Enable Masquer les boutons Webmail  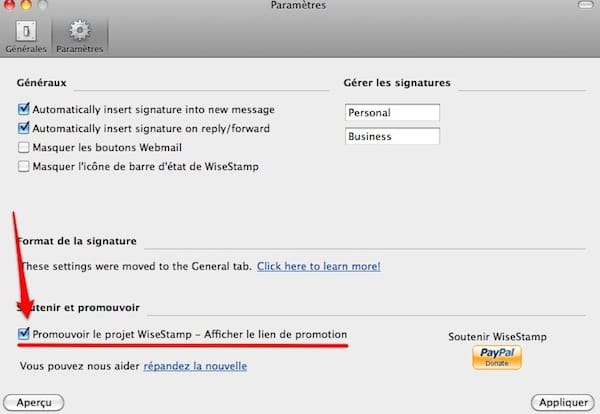point(23,147)
